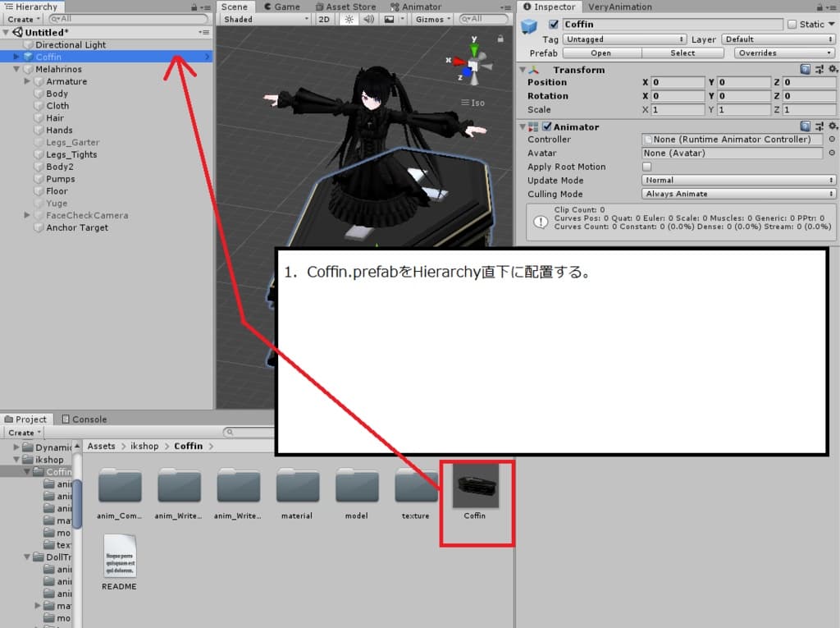Viewport: 840px width, 628px height.
Task: Open the first anim_Write... folder
Action: (179, 486)
